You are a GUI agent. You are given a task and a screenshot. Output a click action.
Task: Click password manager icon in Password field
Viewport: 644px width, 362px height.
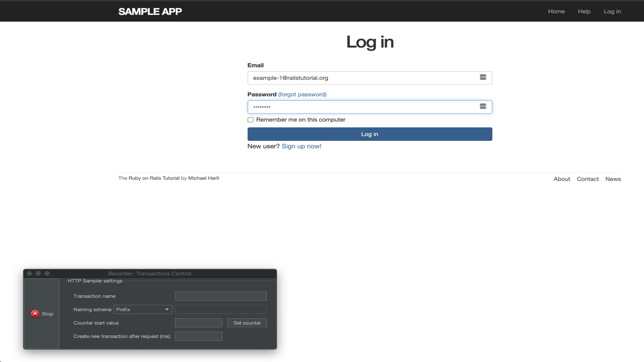(x=483, y=107)
